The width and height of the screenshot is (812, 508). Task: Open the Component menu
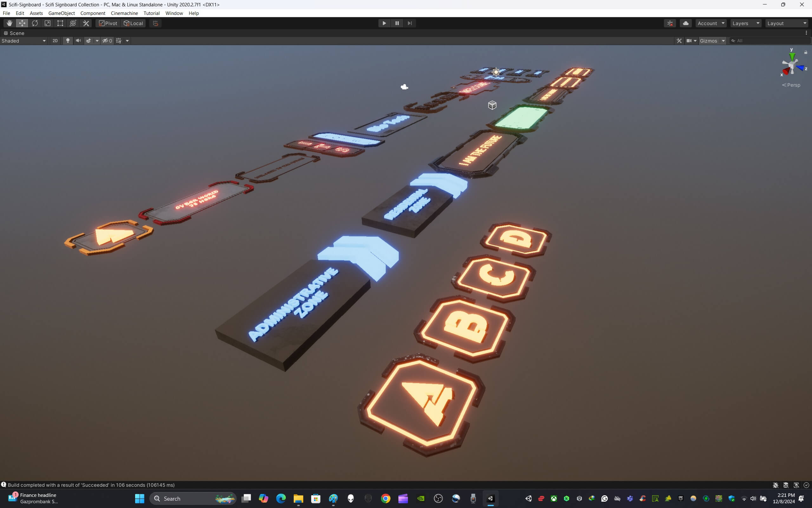(x=93, y=13)
